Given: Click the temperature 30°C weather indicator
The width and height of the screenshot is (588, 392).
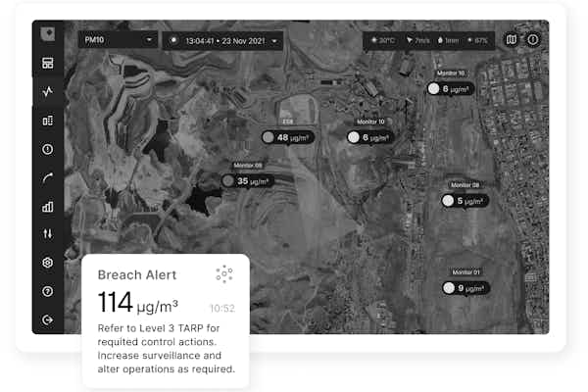Looking at the screenshot, I should [383, 40].
